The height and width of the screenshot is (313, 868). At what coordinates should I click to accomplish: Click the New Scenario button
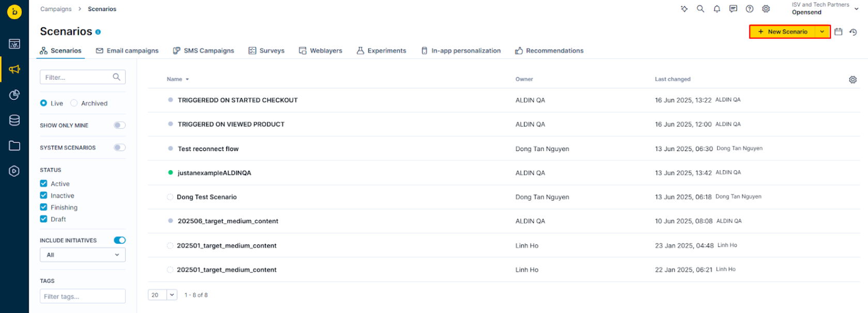(x=782, y=32)
